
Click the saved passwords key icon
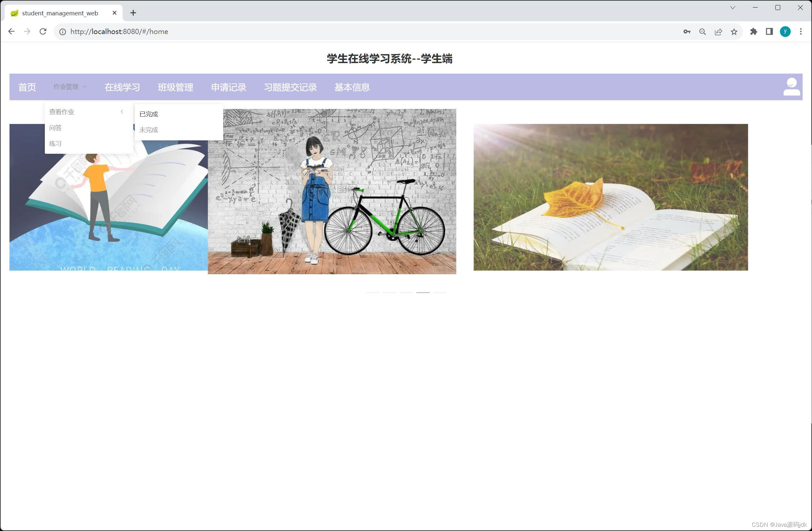(x=686, y=32)
